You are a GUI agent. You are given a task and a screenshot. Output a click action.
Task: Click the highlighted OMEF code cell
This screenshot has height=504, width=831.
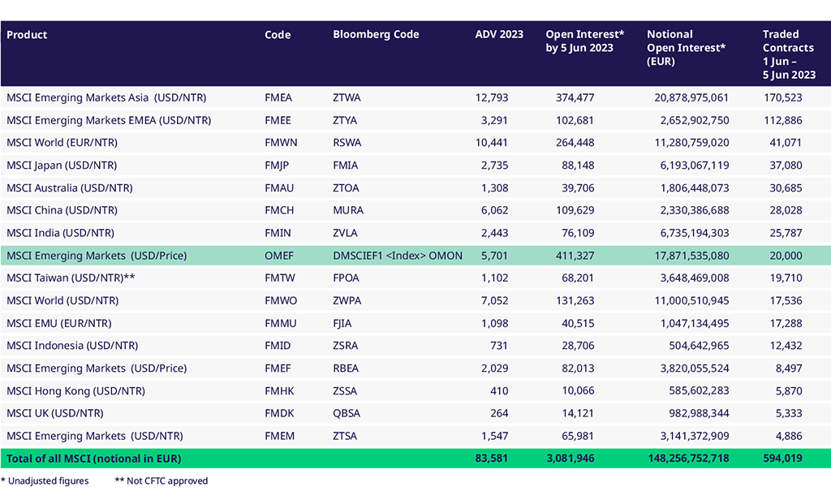coord(279,256)
